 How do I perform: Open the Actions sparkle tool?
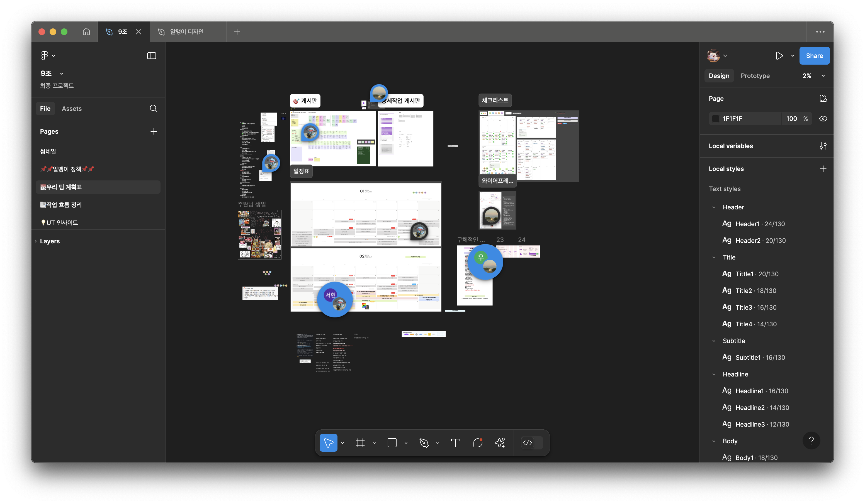500,442
